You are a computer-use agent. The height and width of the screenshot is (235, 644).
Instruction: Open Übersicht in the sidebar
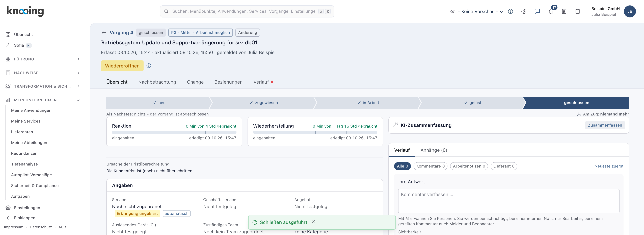23,35
